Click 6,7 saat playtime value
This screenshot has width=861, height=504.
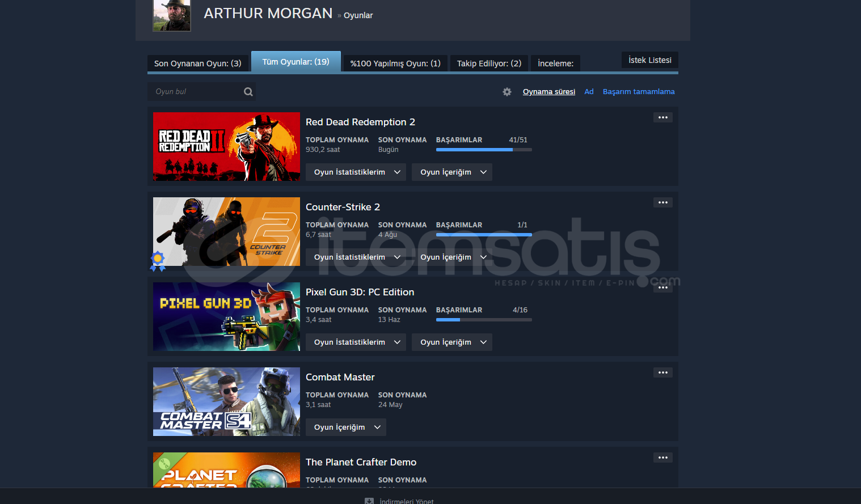tap(318, 235)
